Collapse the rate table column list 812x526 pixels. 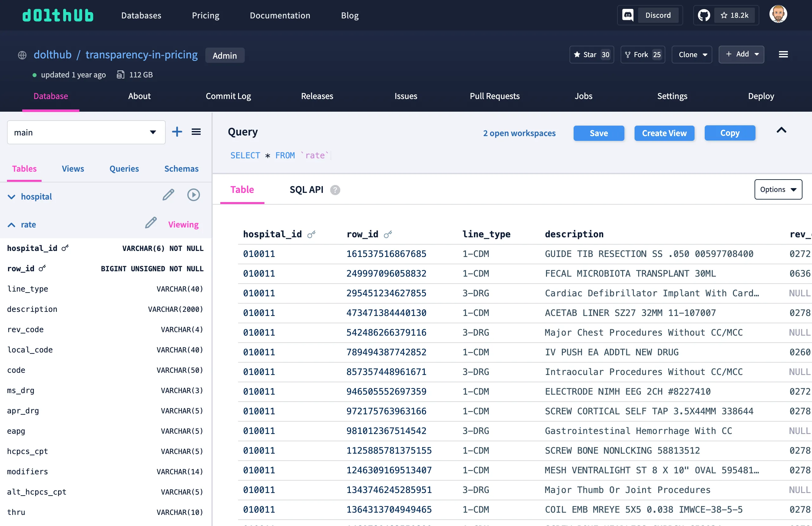11,225
